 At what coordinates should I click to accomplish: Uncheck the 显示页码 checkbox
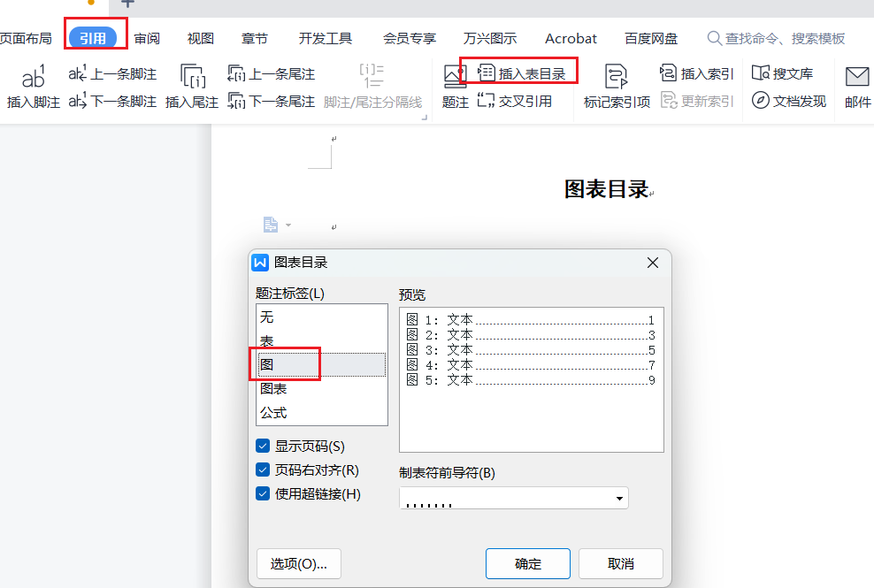coord(263,447)
